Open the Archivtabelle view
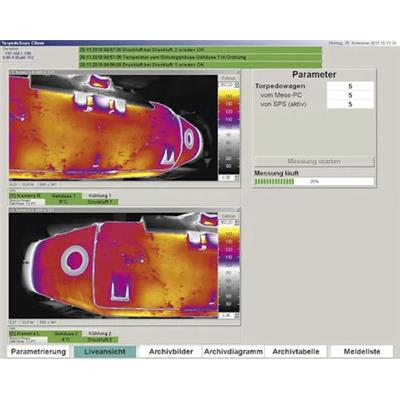Viewport: 400px width, 400px height. click(296, 352)
